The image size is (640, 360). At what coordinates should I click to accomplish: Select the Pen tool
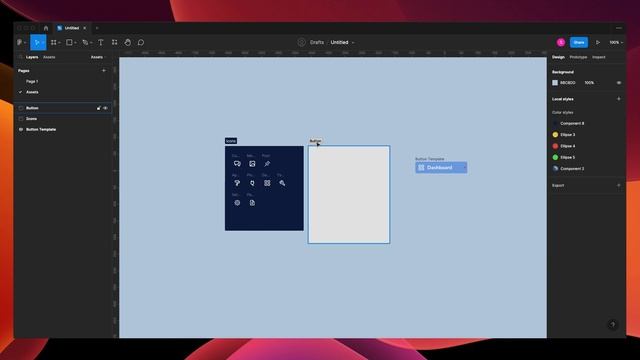click(85, 42)
